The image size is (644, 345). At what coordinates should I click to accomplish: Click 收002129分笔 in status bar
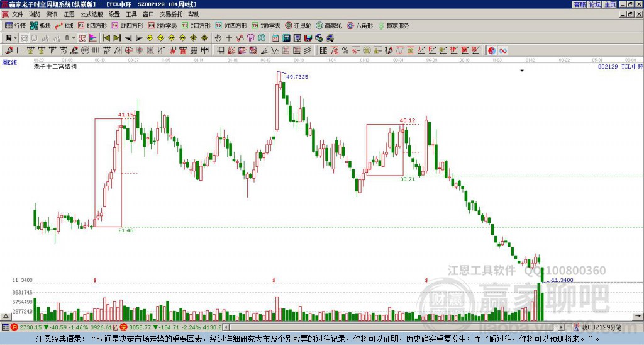[601, 327]
